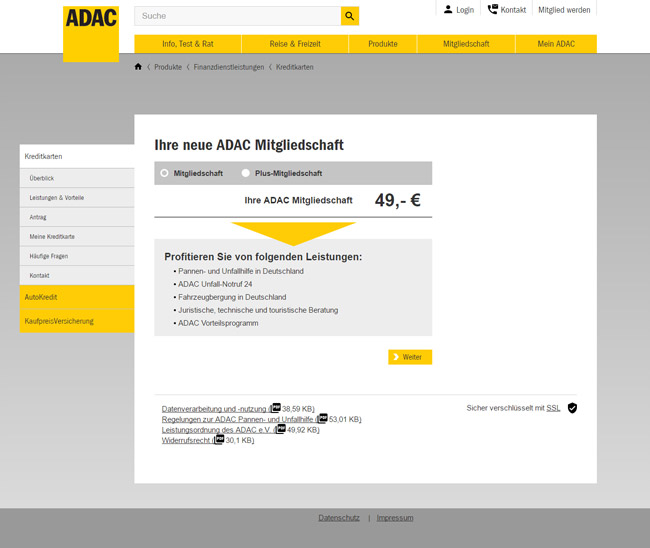The width and height of the screenshot is (650, 548).
Task: Open Datenverarbeitung und -nutzung PDF link
Action: (x=214, y=409)
